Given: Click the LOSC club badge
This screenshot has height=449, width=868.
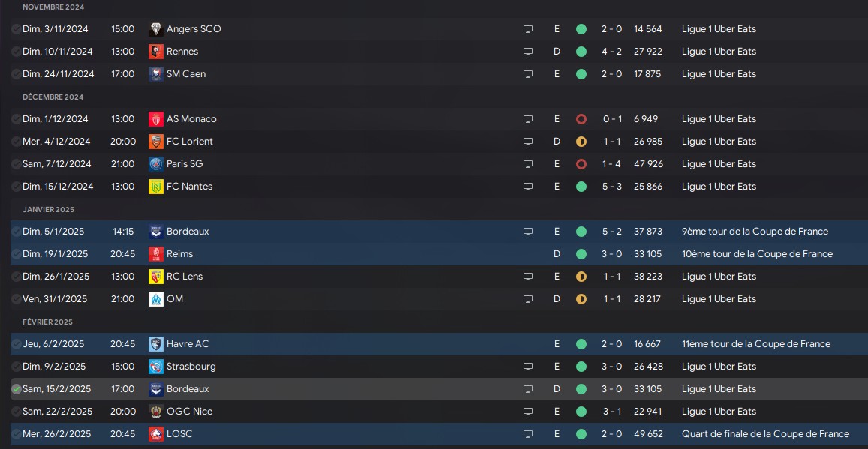Looking at the screenshot, I should click(155, 434).
